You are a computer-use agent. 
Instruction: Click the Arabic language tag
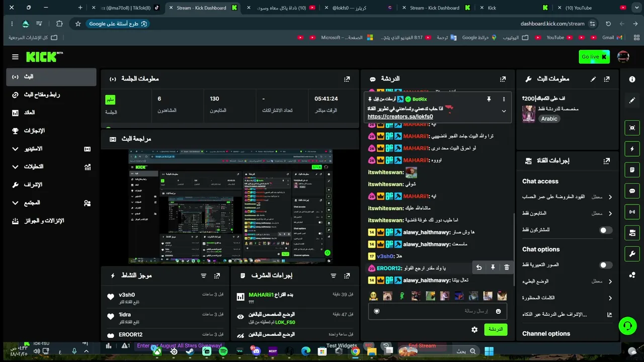(x=549, y=119)
